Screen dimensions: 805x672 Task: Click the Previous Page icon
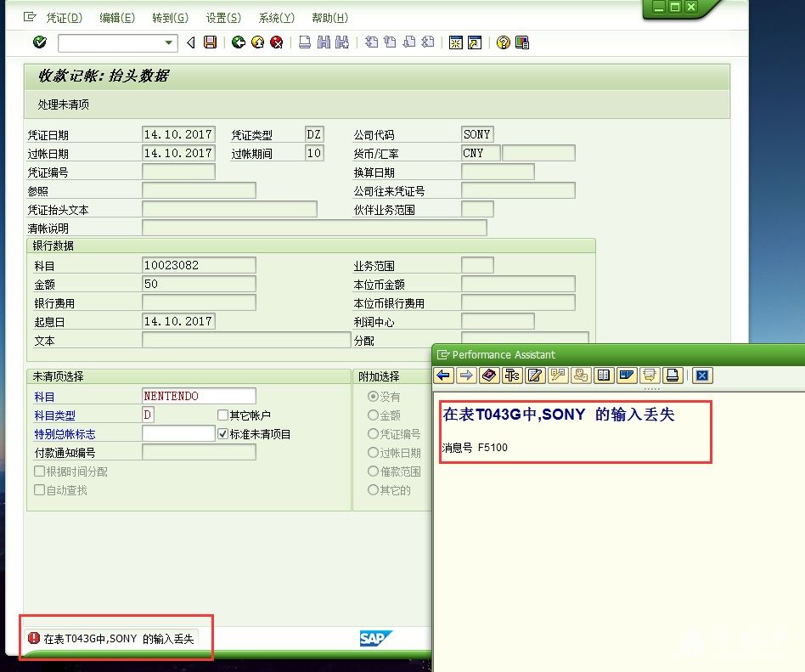[x=390, y=42]
